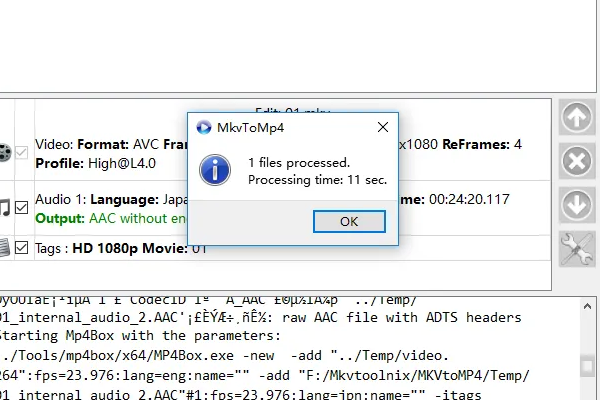Image resolution: width=600 pixels, height=400 pixels.
Task: Toggle the Tags checkbox
Action: click(21, 248)
